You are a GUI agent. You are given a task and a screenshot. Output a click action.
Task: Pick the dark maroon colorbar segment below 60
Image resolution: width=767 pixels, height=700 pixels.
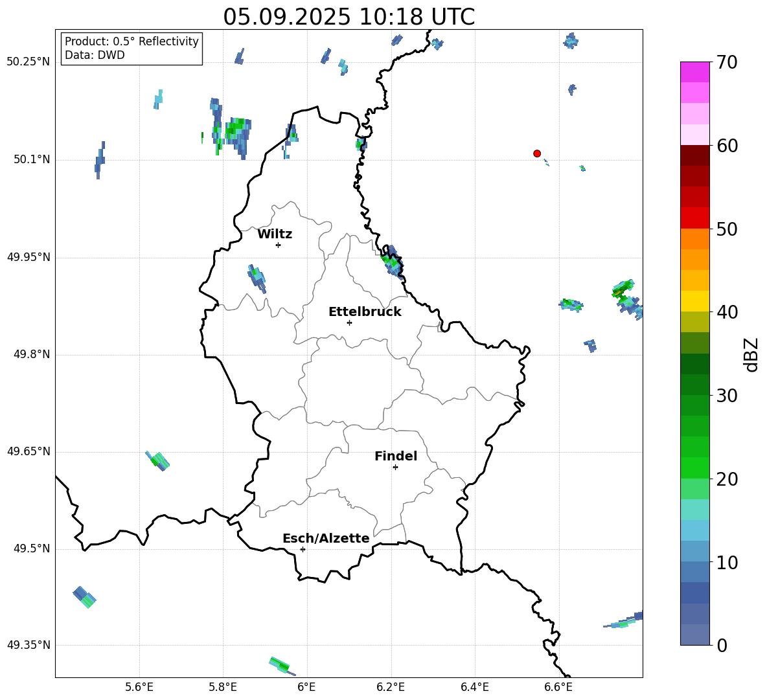pyautogui.click(x=695, y=155)
